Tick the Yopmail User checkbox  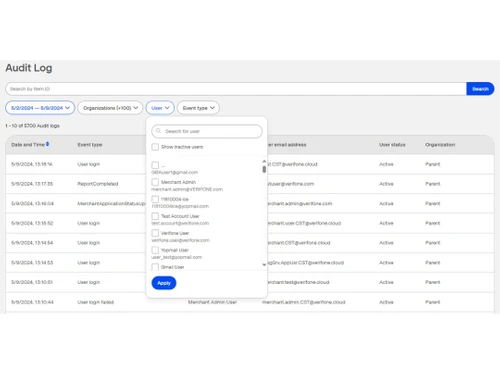pyautogui.click(x=155, y=250)
